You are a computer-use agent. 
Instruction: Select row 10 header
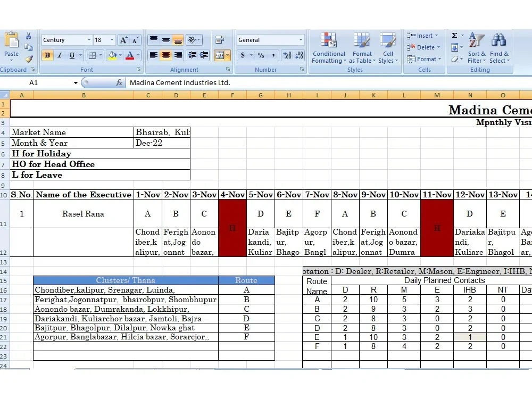(x=4, y=195)
